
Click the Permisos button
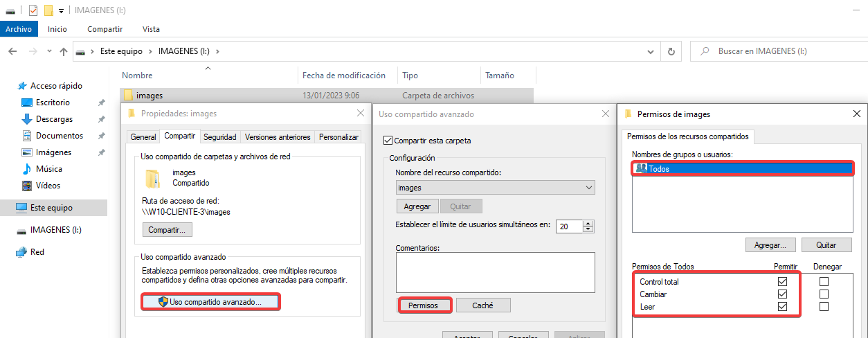click(424, 305)
